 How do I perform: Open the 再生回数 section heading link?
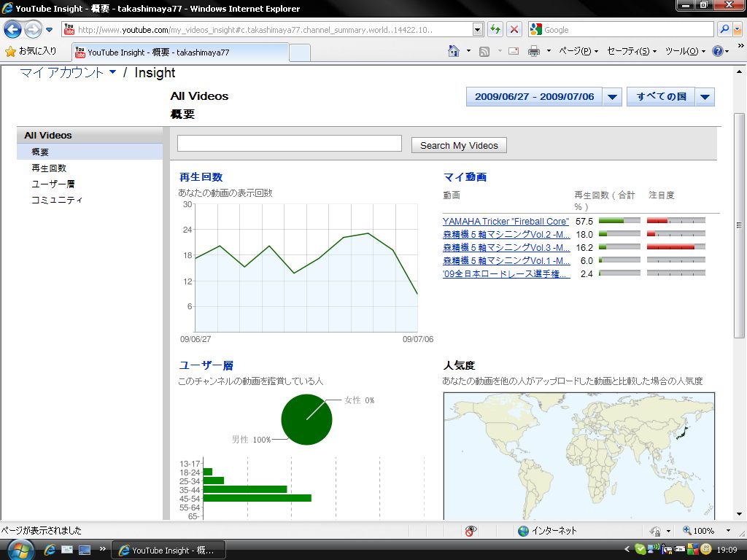(201, 177)
